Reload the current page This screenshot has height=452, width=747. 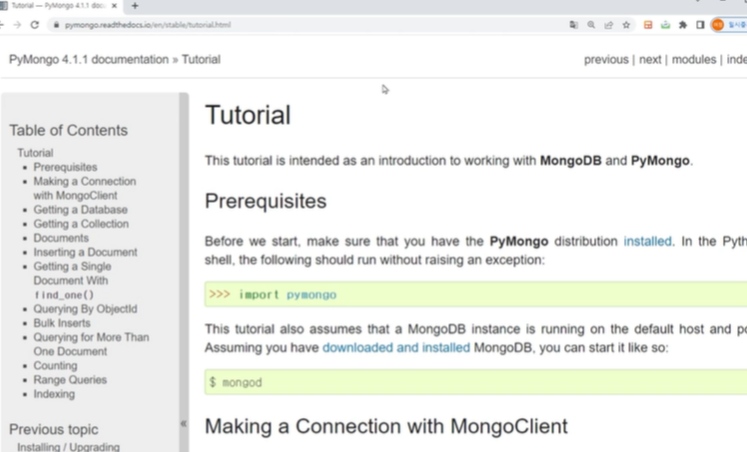coord(34,25)
